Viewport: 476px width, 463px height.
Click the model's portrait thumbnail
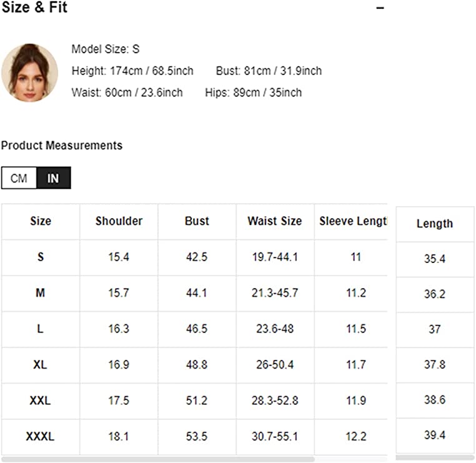point(29,73)
